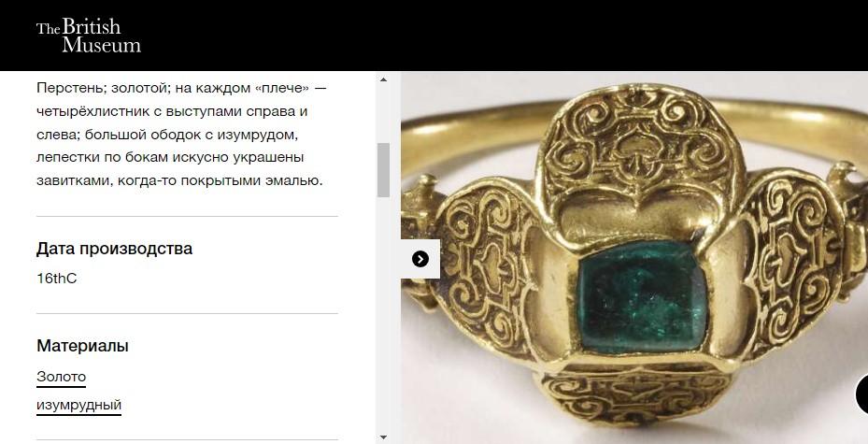Click the green emerald stone in image
The image size is (868, 444).
pyautogui.click(x=642, y=296)
